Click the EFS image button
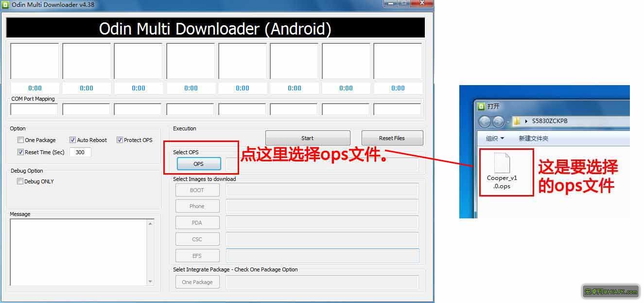Image resolution: width=644 pixels, height=303 pixels. click(197, 256)
